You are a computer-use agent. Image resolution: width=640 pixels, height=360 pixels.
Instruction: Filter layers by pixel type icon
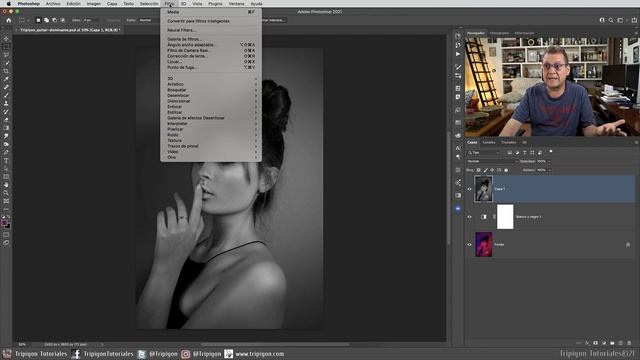pyautogui.click(x=509, y=153)
